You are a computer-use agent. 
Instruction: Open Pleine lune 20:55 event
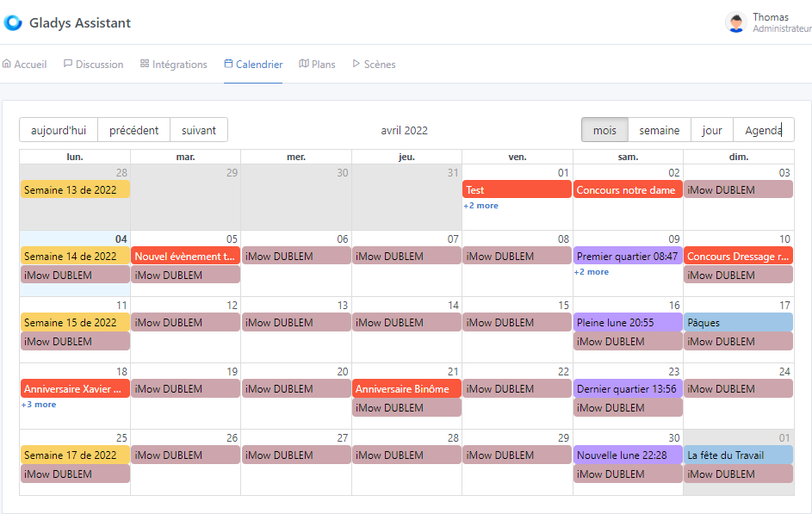[x=628, y=322]
